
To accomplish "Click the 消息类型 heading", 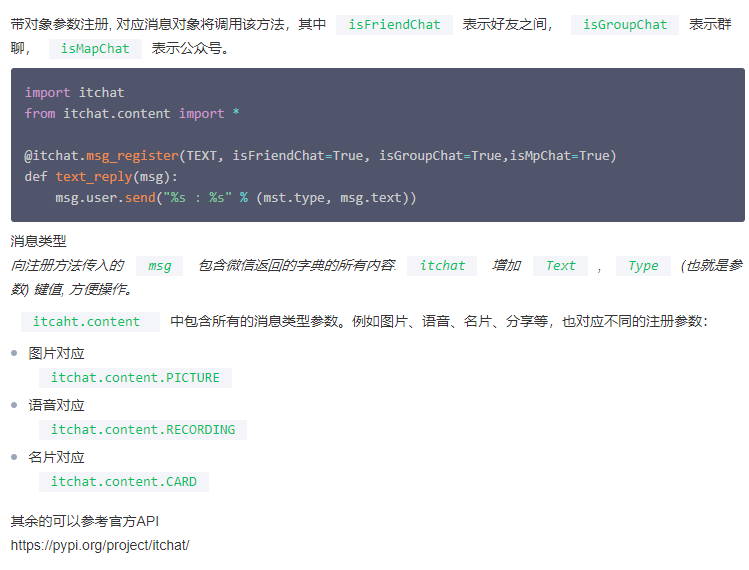I will coord(39,241).
